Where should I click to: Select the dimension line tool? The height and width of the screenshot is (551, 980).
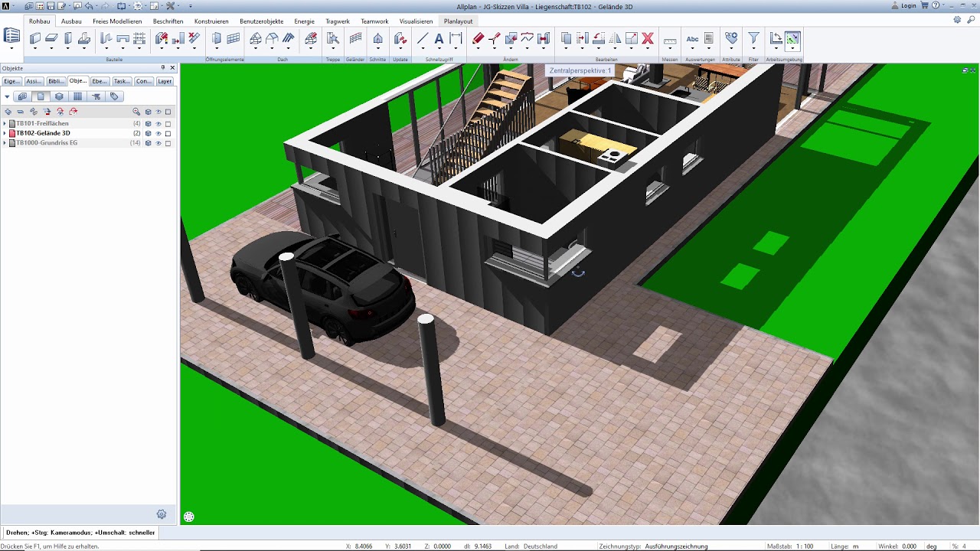(x=456, y=38)
